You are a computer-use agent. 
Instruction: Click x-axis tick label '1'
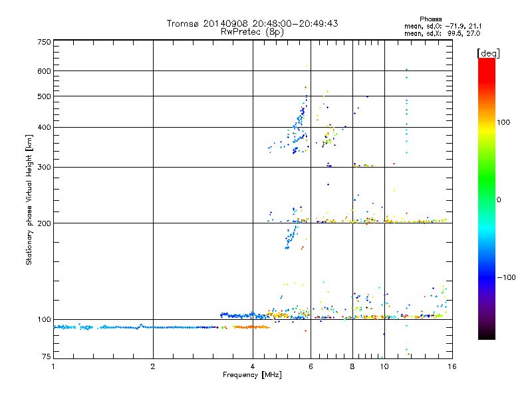coord(53,366)
